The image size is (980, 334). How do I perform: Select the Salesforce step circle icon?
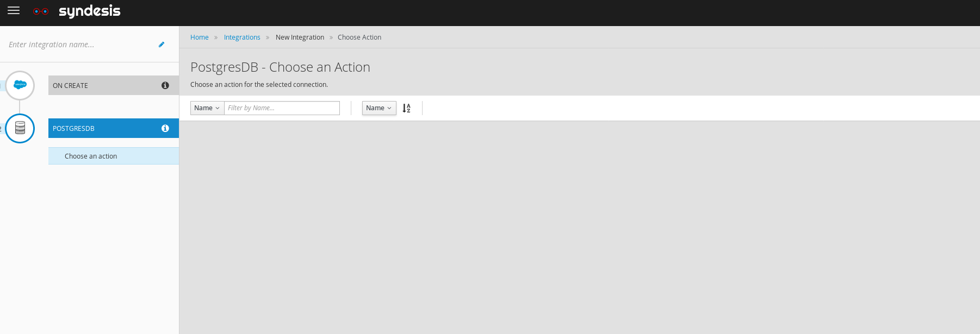pyautogui.click(x=20, y=85)
